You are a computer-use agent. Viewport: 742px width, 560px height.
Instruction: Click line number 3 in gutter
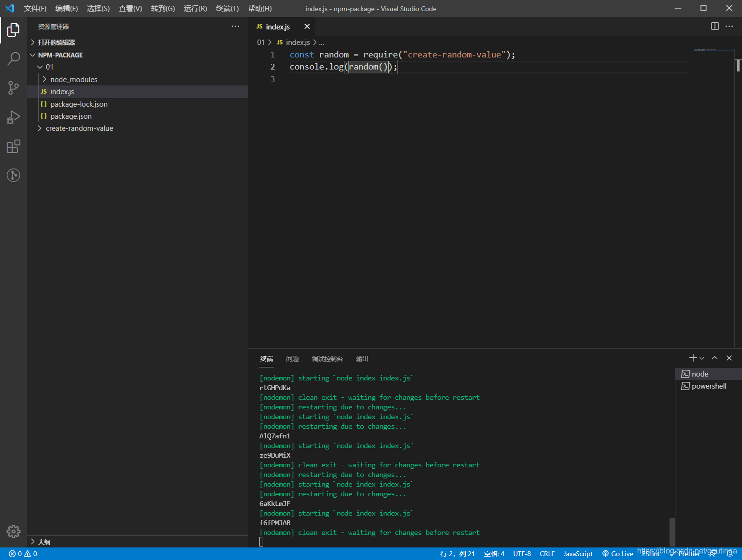272,79
